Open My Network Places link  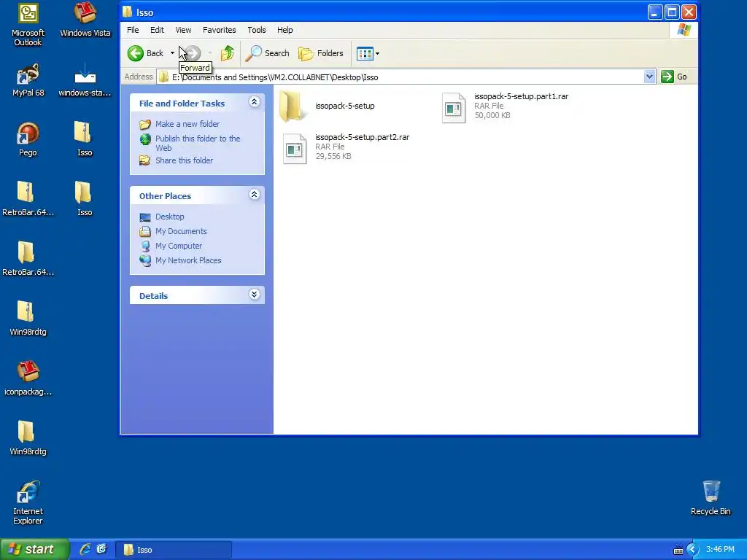coord(188,260)
